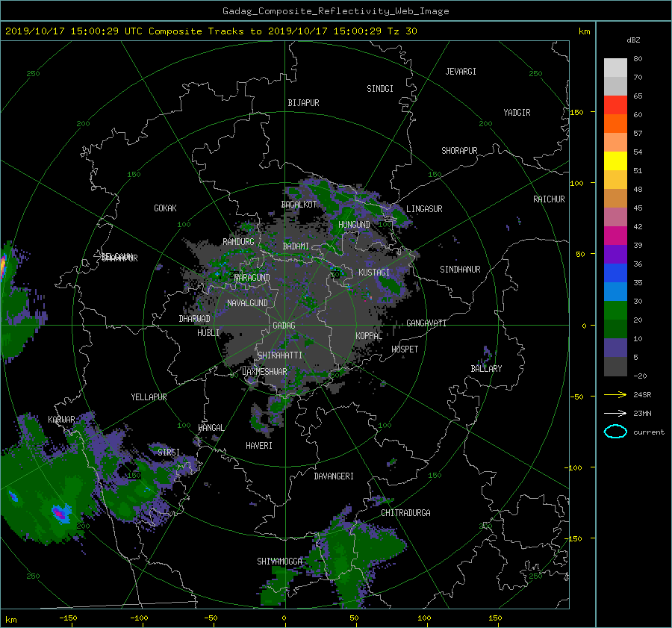Screen dimensions: 672x628
Task: Click the 2019/10/17 15:00:29 UTC timestamp line
Action: [x=211, y=31]
